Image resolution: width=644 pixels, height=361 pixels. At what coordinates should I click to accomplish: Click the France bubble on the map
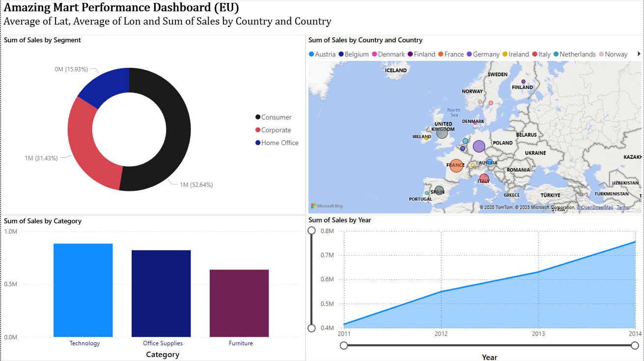(x=456, y=165)
